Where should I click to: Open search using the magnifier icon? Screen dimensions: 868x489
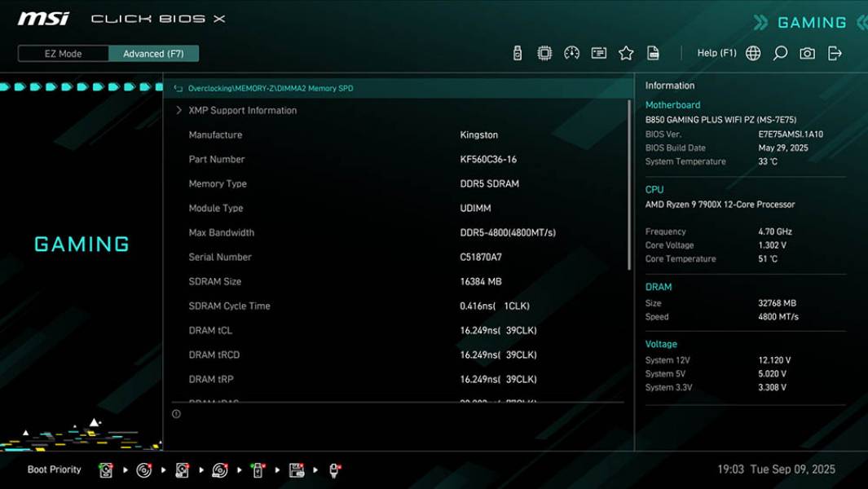click(780, 52)
